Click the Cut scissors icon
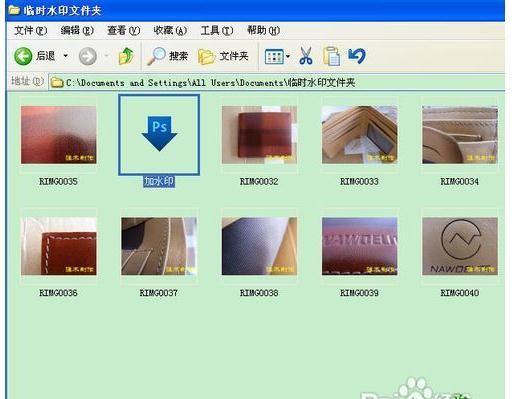The width and height of the screenshot is (520, 399). click(x=306, y=56)
